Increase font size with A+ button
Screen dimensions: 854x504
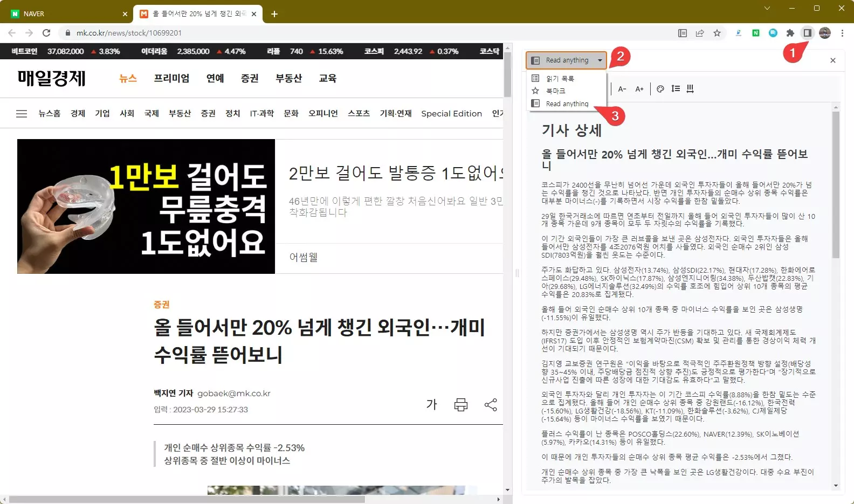(639, 89)
